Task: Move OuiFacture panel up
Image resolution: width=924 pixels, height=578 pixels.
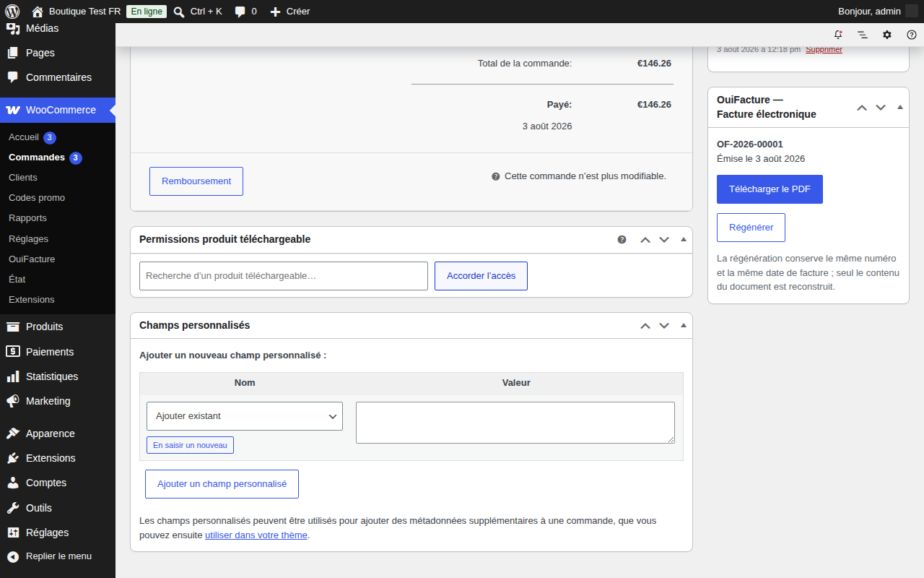Action: click(x=862, y=108)
